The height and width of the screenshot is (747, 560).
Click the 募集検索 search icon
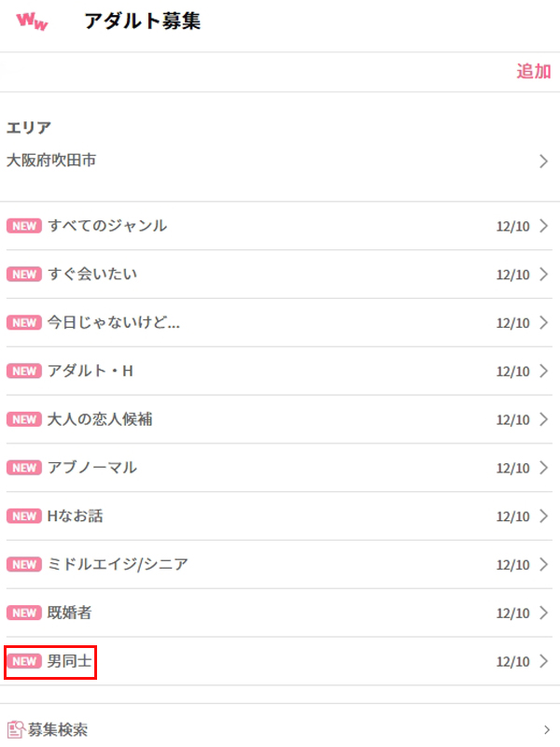pos(16,730)
